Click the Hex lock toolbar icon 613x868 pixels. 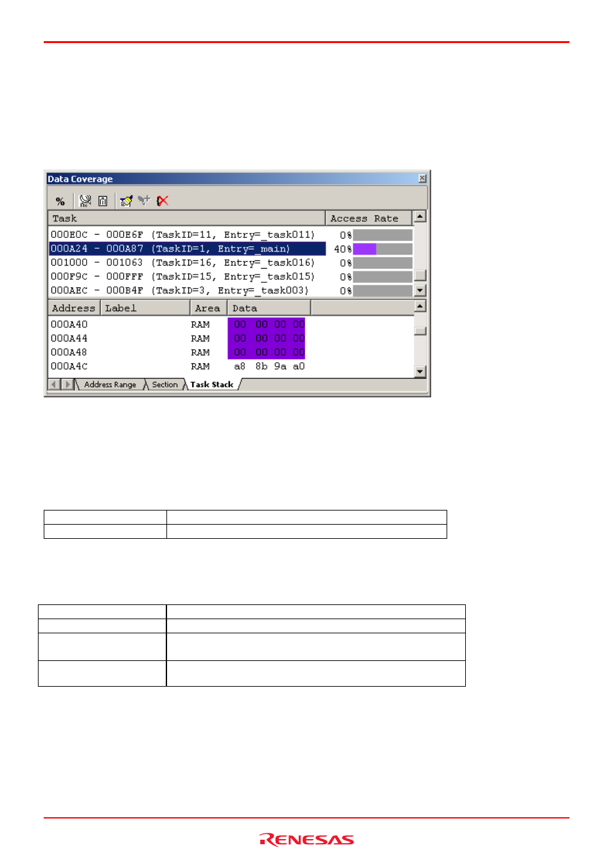click(x=85, y=201)
